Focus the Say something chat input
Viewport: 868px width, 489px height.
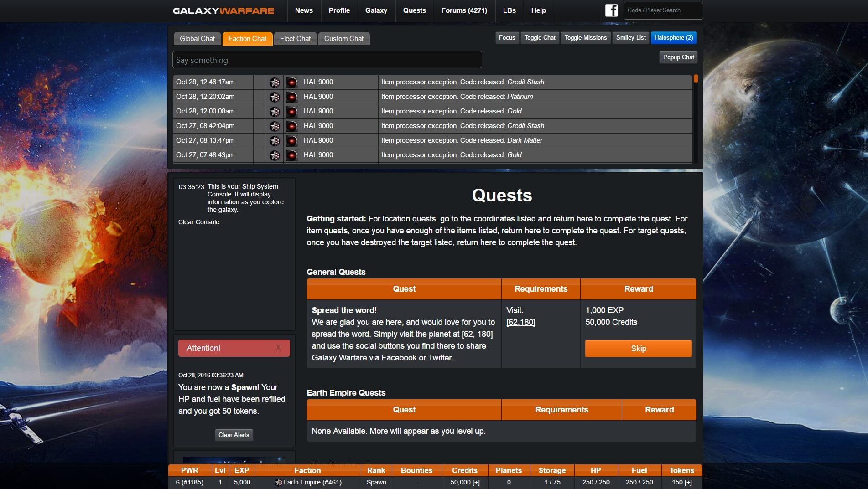(x=327, y=60)
